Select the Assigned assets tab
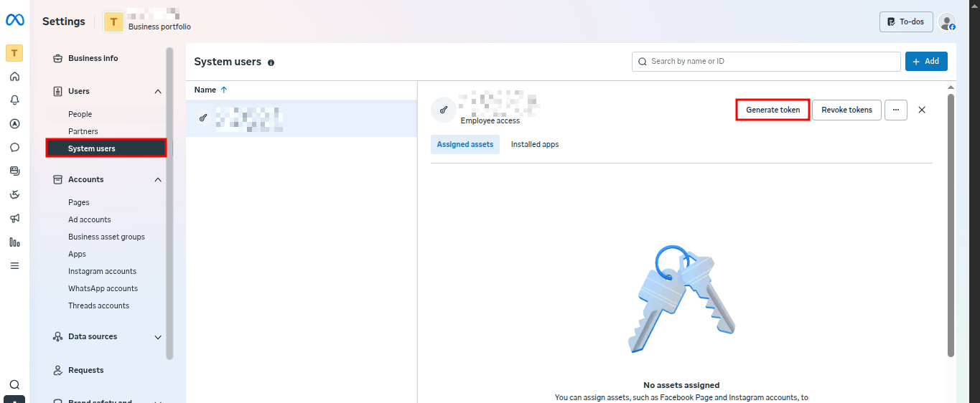Screen dimensions: 980x403 tap(465, 144)
